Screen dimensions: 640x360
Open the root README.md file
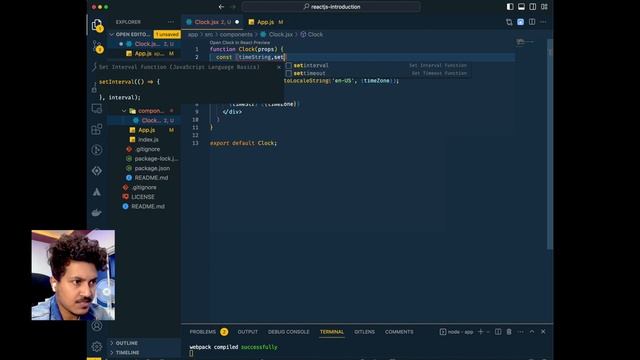coord(144,207)
